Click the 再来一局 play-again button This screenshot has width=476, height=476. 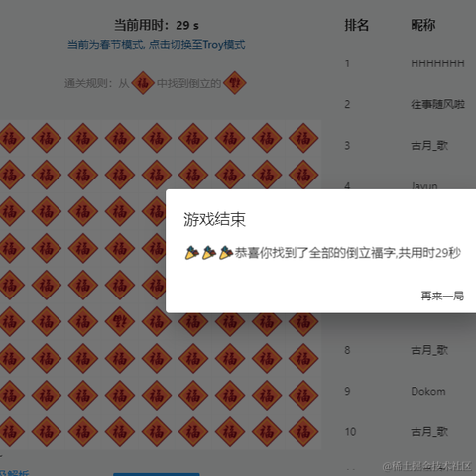[442, 296]
